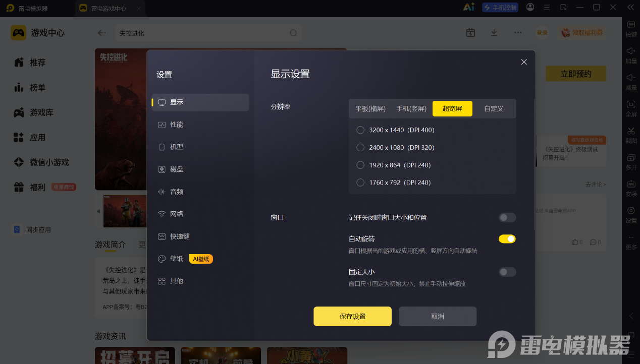Go to 榜单 in game center sidebar
The height and width of the screenshot is (364, 640).
30,88
